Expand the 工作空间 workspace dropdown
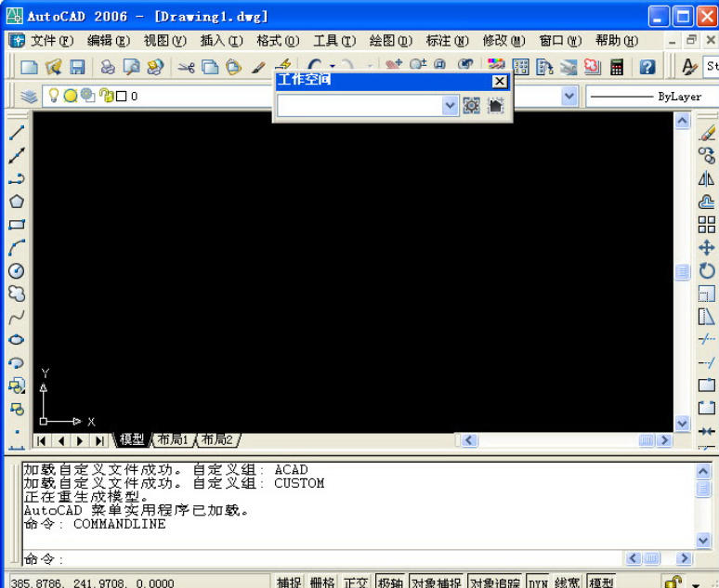This screenshot has width=719, height=588. (x=451, y=106)
